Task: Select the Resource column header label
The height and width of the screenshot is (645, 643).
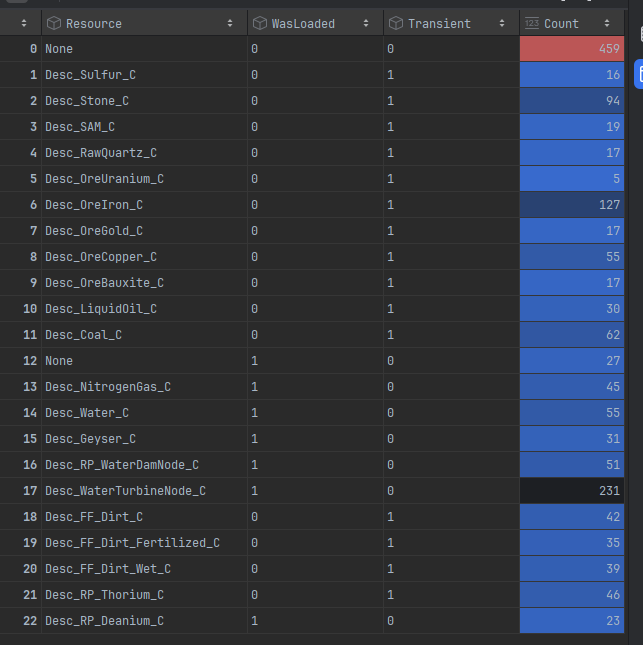Action: coord(94,24)
